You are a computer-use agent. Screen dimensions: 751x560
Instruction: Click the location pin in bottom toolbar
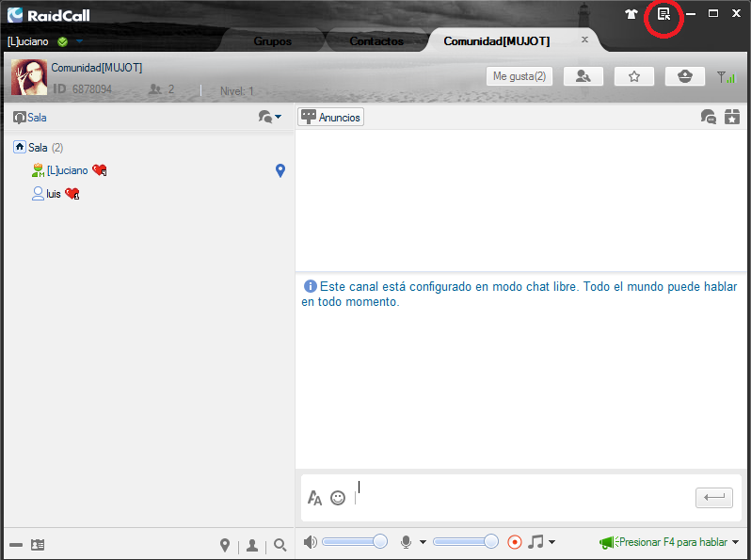[x=225, y=545]
